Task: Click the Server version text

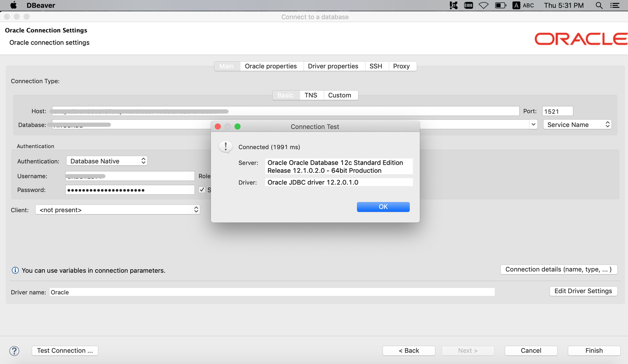Action: pos(339,167)
